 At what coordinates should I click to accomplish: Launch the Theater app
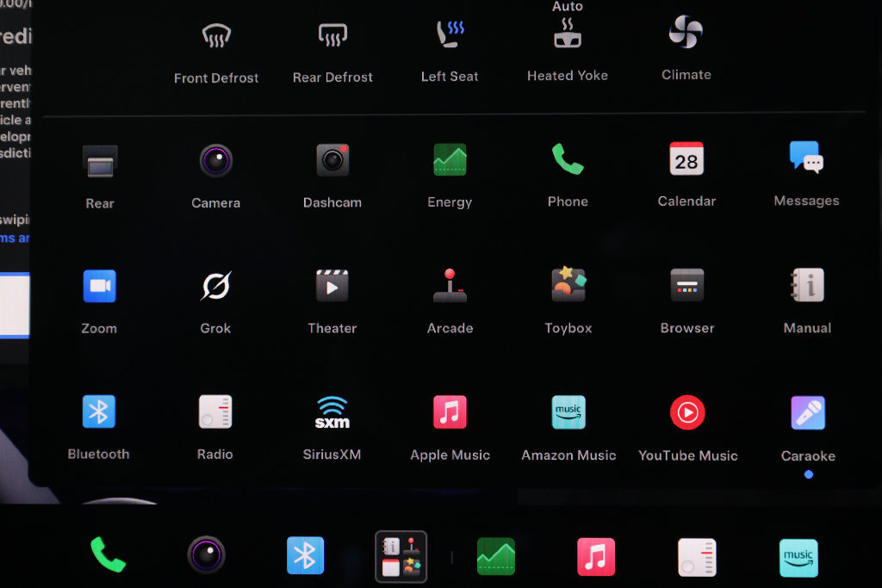coord(332,286)
